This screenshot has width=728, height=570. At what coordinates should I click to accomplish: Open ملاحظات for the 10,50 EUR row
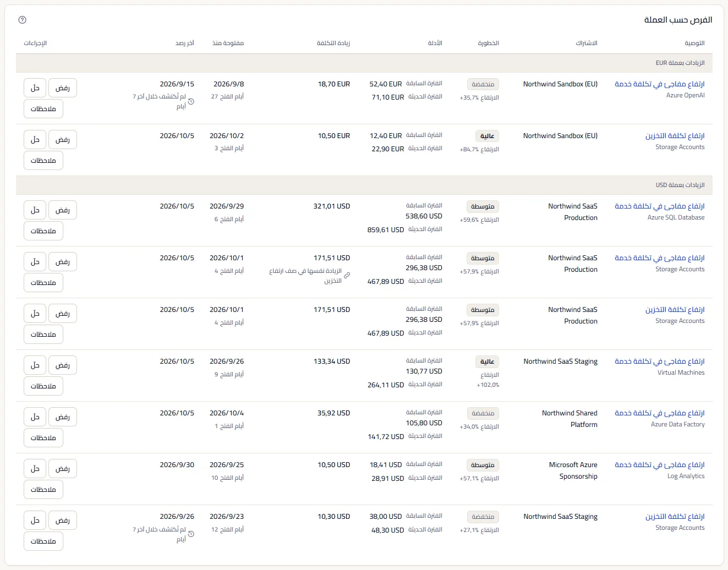coord(43,161)
